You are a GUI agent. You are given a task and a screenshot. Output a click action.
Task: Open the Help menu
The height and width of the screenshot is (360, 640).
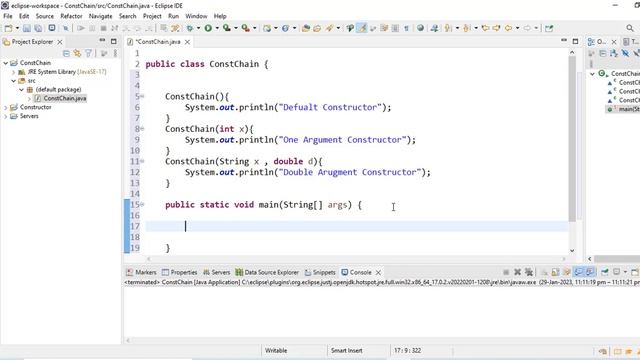(x=220, y=16)
